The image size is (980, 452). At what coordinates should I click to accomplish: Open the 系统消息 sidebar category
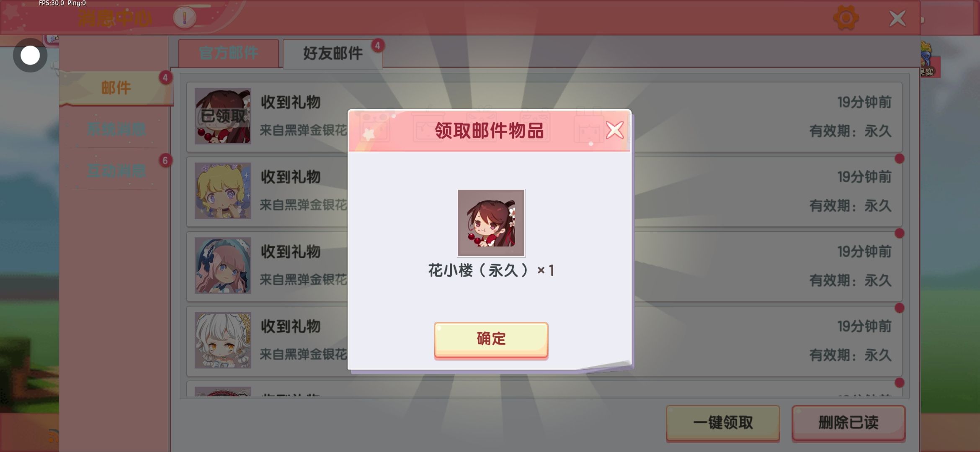tap(116, 129)
